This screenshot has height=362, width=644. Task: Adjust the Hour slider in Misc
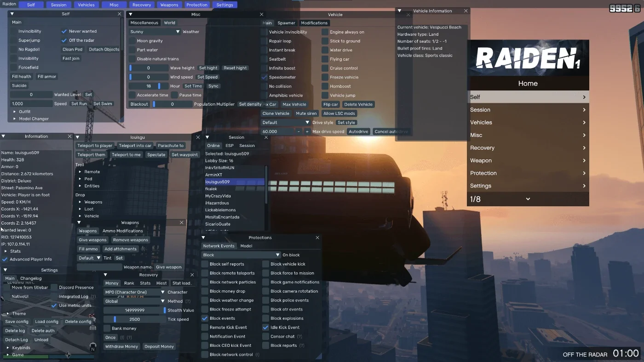[x=148, y=86]
